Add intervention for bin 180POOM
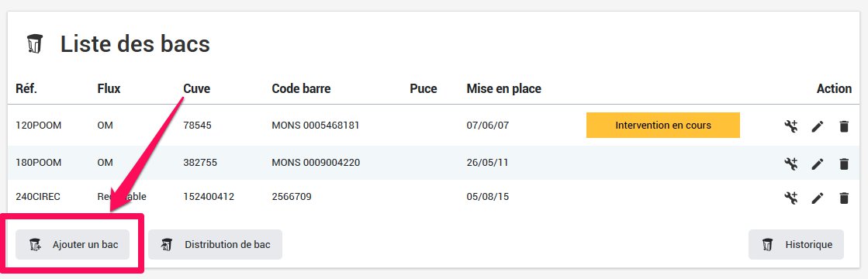The image size is (868, 279). click(x=791, y=164)
